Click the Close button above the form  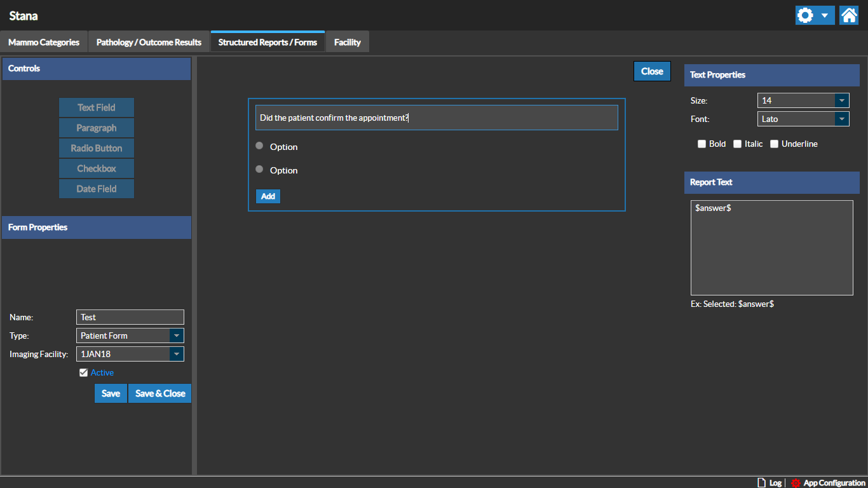click(x=652, y=71)
